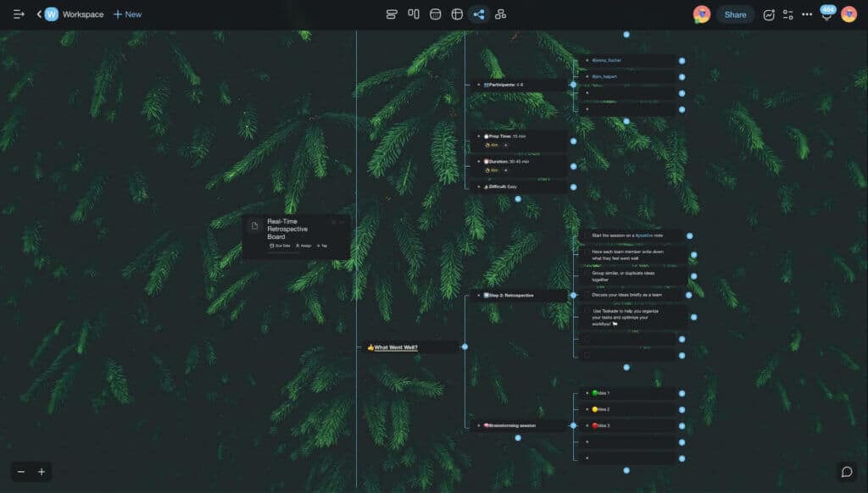Click the zoom in plus button
This screenshot has height=493, width=868.
(x=41, y=470)
